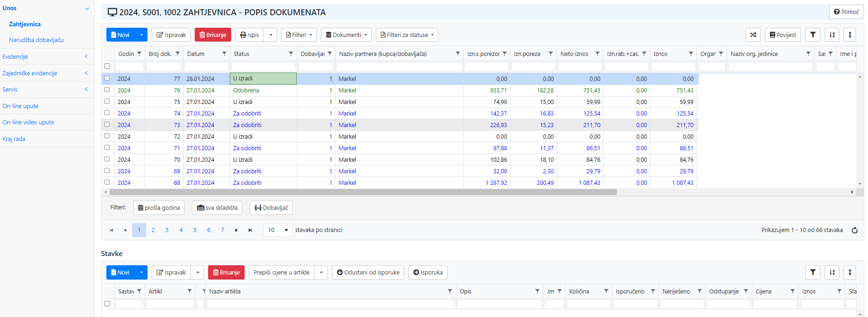The height and width of the screenshot is (317, 868).
Task: Check the box for document 73
Action: tap(107, 124)
